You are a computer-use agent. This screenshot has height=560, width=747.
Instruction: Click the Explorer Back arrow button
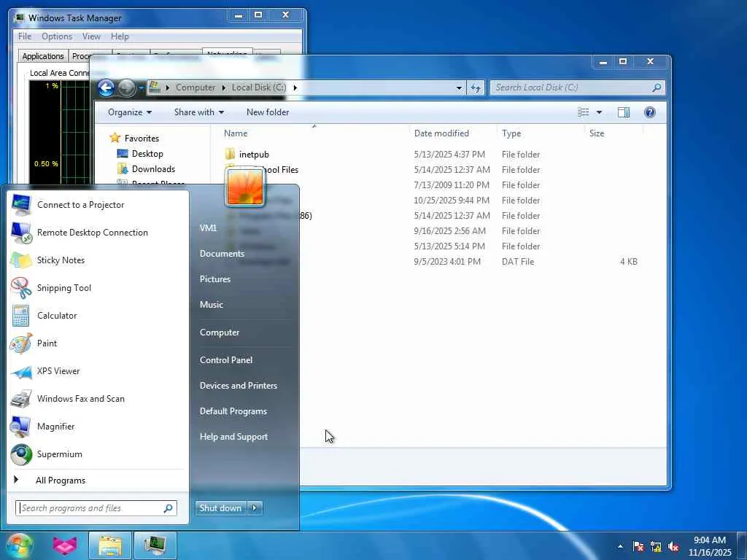pyautogui.click(x=107, y=87)
